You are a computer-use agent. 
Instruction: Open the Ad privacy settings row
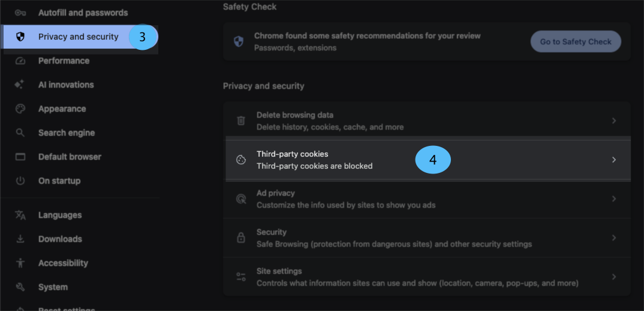click(x=427, y=199)
